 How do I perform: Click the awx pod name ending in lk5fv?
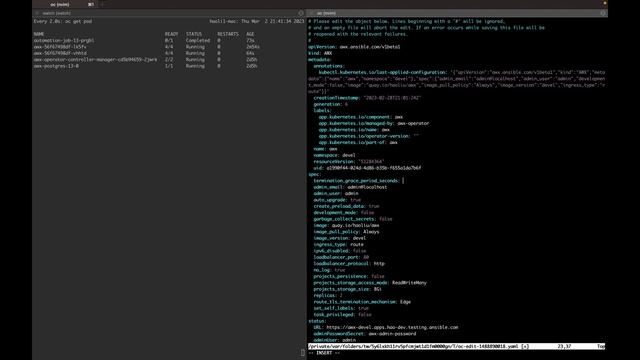pyautogui.click(x=60, y=47)
